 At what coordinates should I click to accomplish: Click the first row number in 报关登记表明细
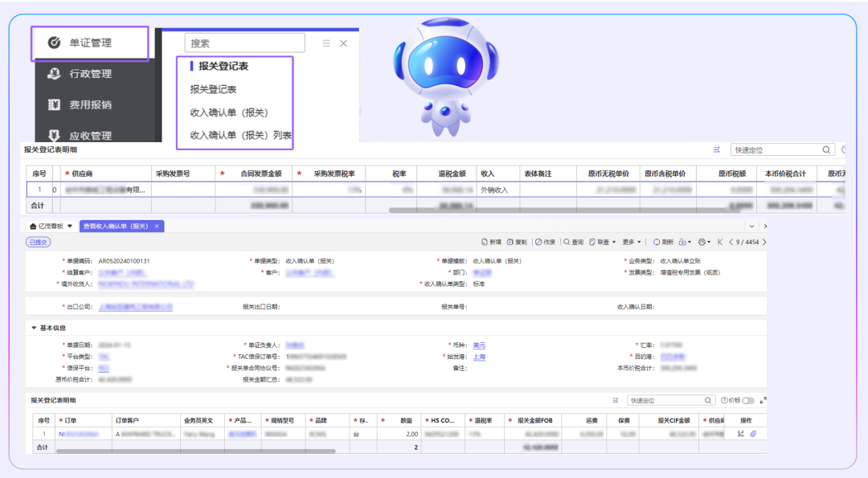click(44, 433)
